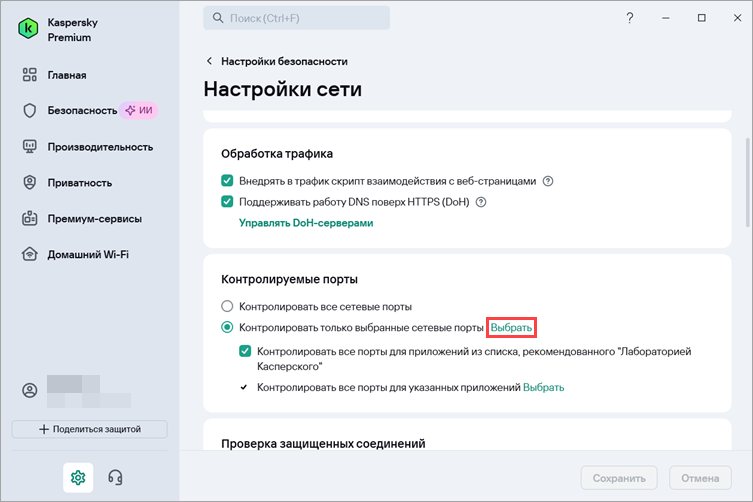Open support via the headset icon
The image size is (753, 502).
pos(115,478)
